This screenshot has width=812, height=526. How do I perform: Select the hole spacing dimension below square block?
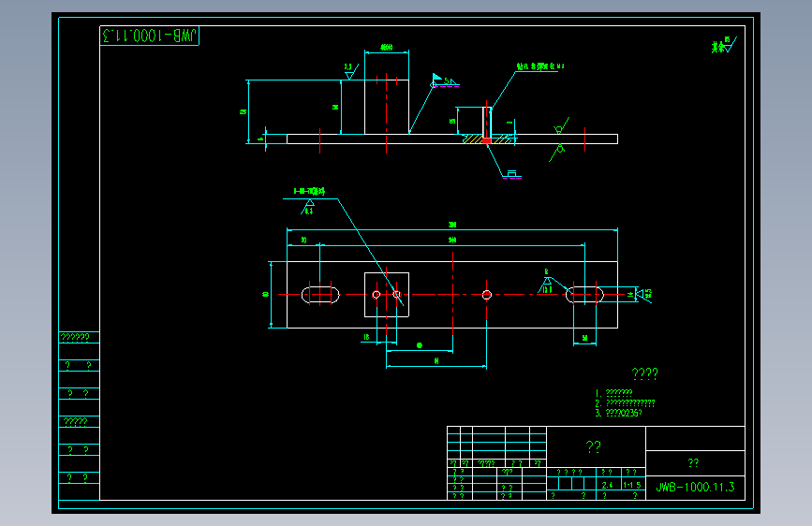coord(366,337)
